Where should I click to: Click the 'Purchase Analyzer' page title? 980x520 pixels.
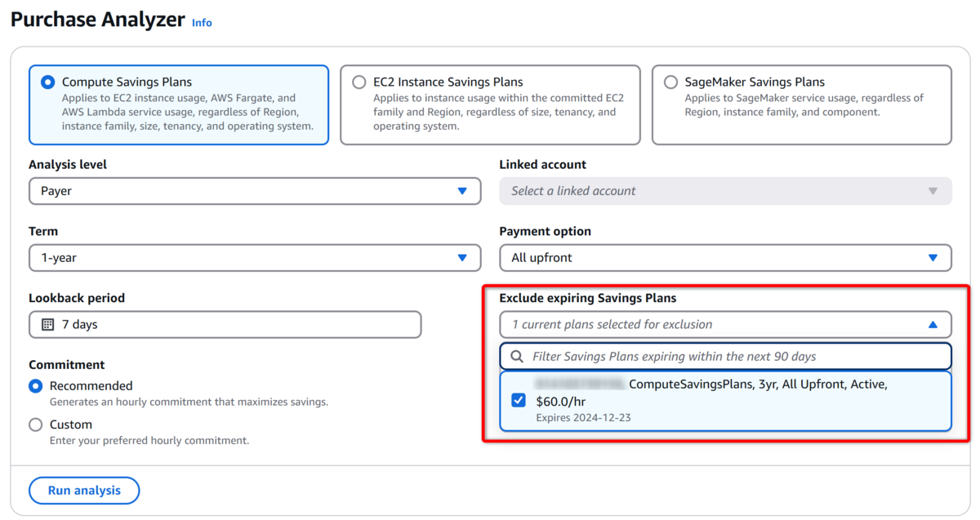(98, 20)
